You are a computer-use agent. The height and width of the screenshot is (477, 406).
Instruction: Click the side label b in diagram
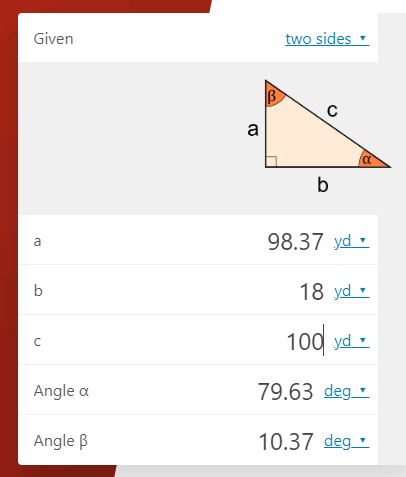(322, 185)
